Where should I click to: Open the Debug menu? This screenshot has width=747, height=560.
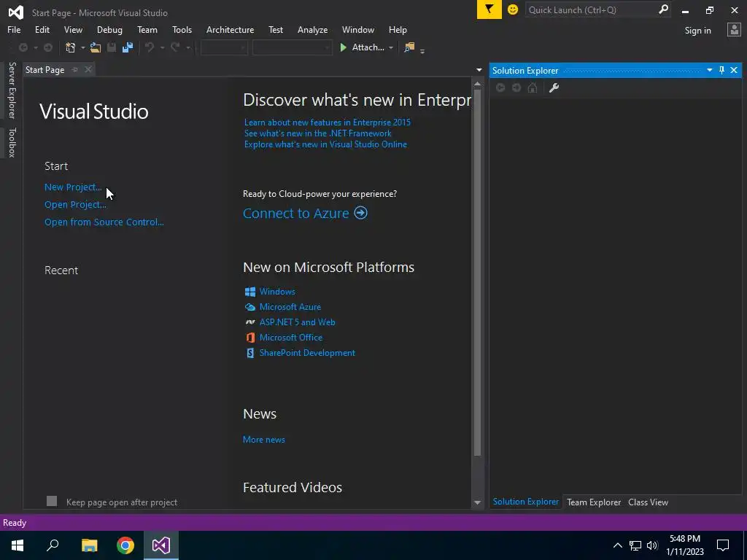[109, 29]
